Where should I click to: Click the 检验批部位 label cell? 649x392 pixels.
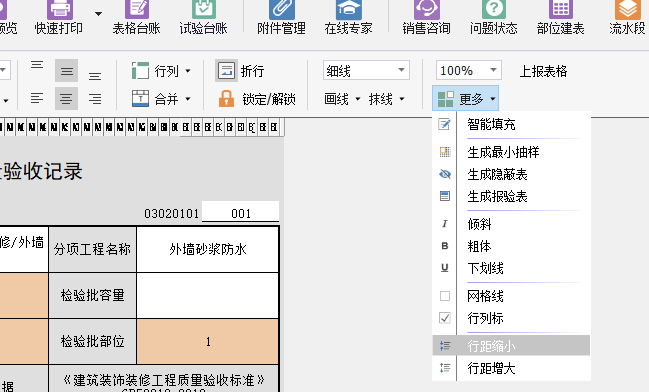pyautogui.click(x=92, y=341)
